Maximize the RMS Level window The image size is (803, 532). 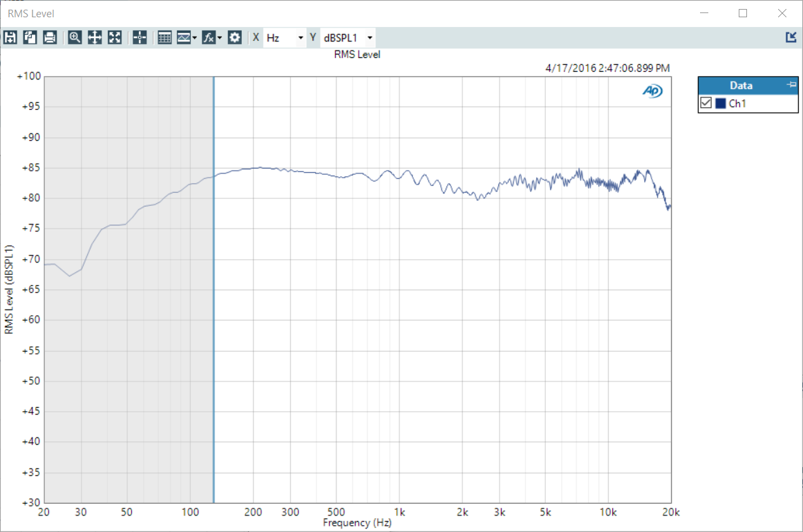coord(743,13)
